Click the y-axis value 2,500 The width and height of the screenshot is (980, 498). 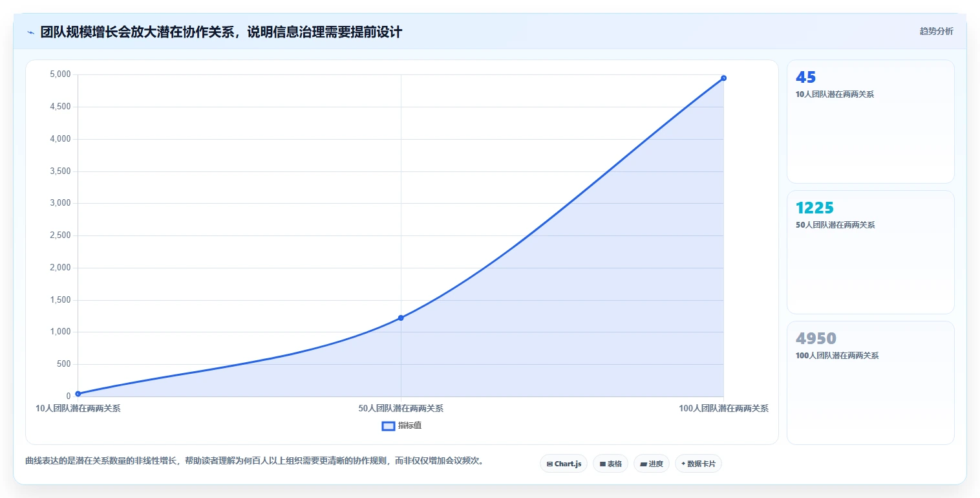tap(60, 235)
